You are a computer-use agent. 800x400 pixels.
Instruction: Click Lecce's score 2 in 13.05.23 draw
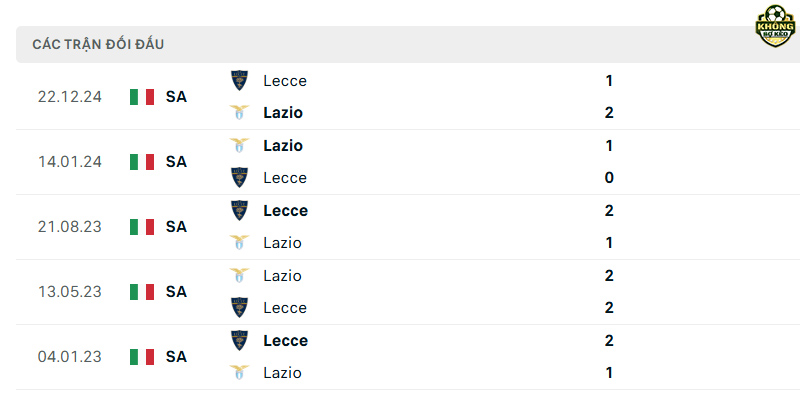609,308
